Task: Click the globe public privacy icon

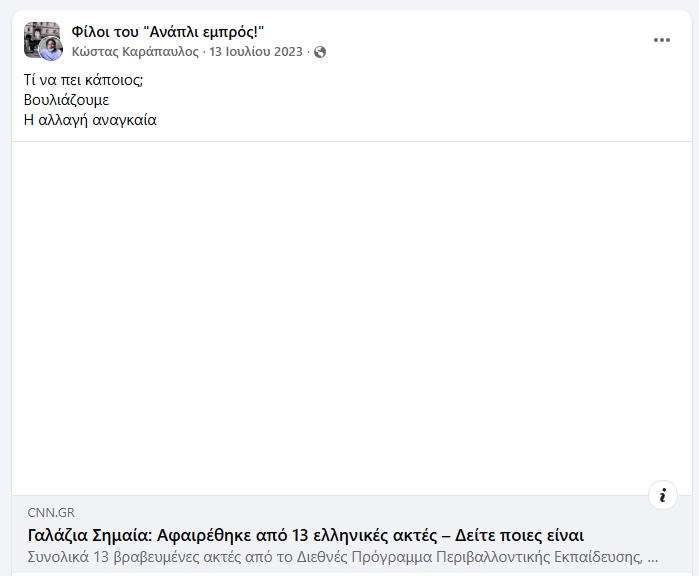Action: click(x=320, y=52)
